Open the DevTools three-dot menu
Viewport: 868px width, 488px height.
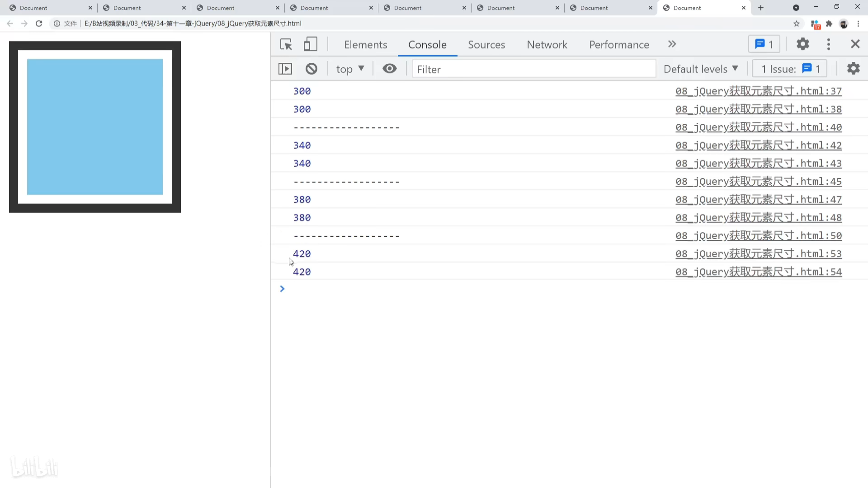coord(828,44)
